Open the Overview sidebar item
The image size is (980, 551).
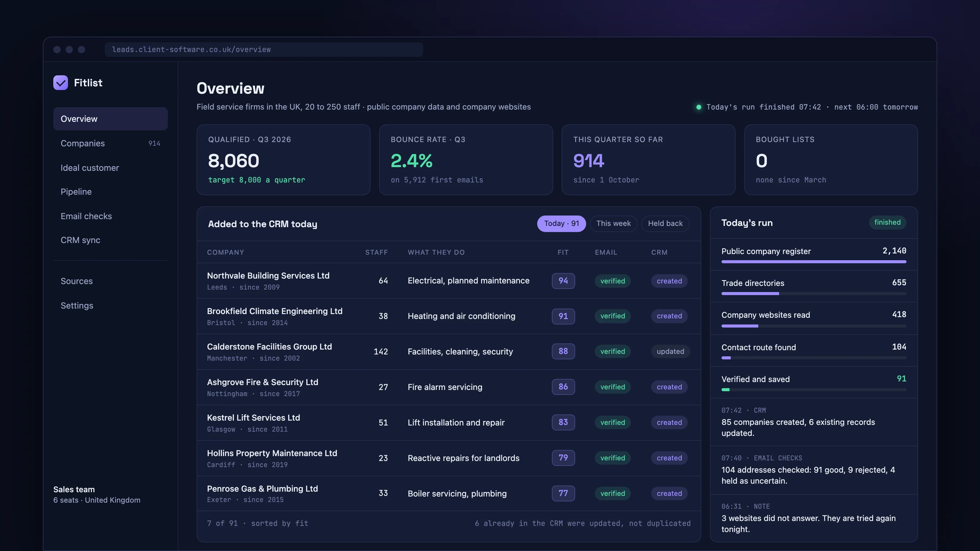pyautogui.click(x=110, y=119)
